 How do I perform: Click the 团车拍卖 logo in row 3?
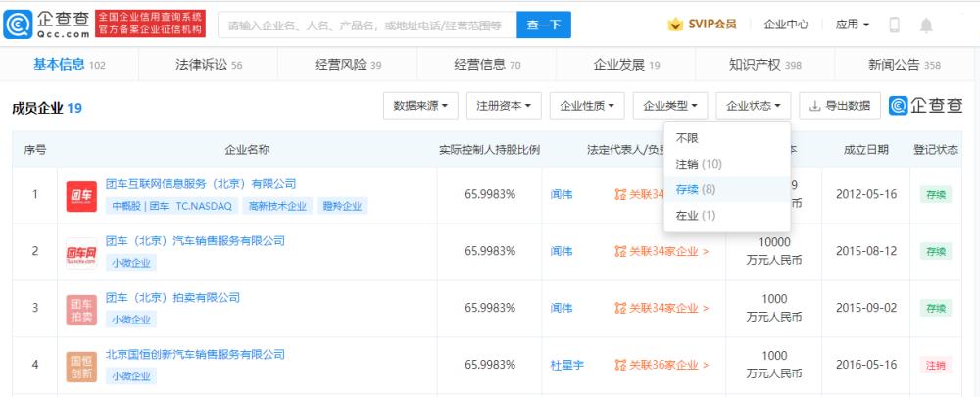click(x=82, y=310)
